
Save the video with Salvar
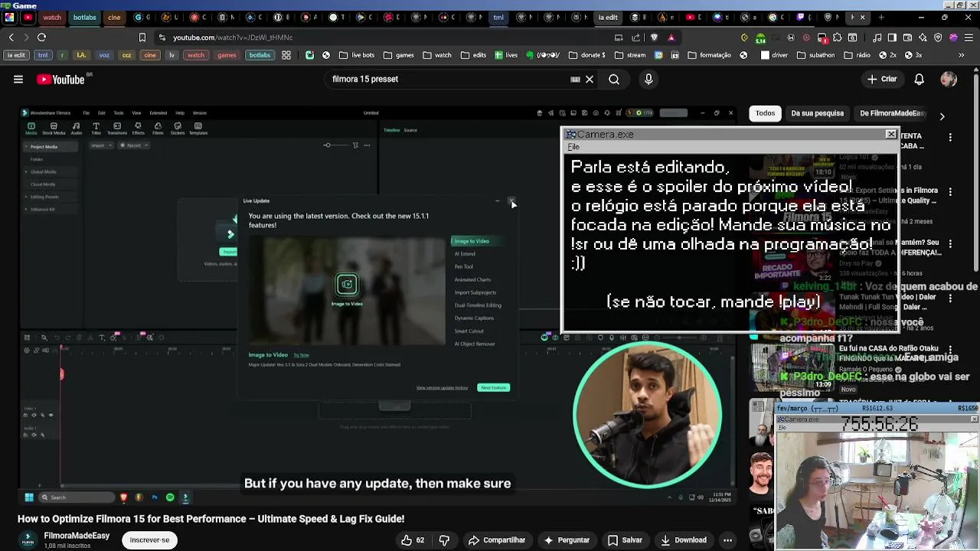pos(625,540)
